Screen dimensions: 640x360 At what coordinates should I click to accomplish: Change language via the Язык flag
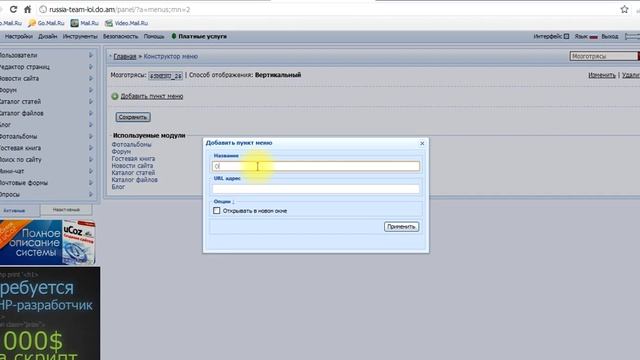pos(593,37)
